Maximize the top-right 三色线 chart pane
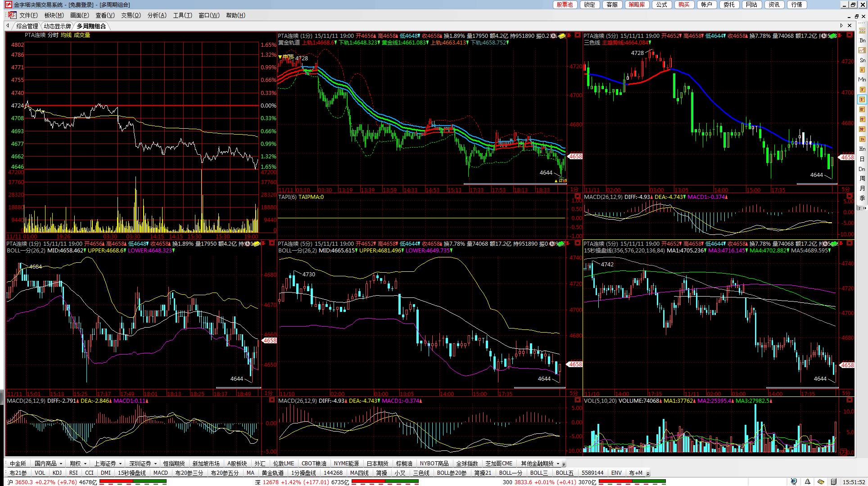 pos(850,35)
